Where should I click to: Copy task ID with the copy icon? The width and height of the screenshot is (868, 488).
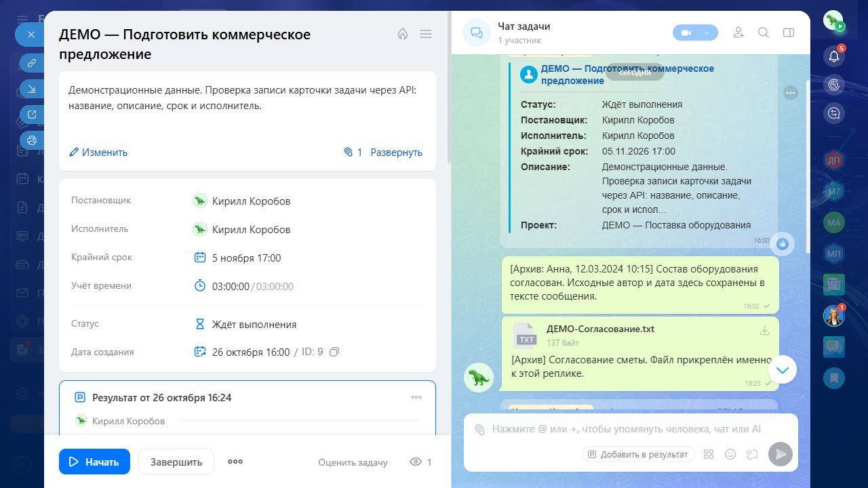click(334, 352)
